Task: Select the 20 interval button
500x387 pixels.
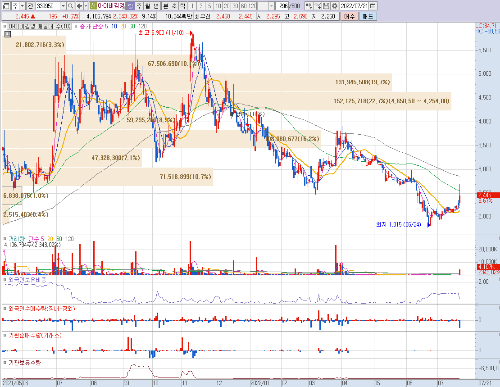Action: coord(227,6)
